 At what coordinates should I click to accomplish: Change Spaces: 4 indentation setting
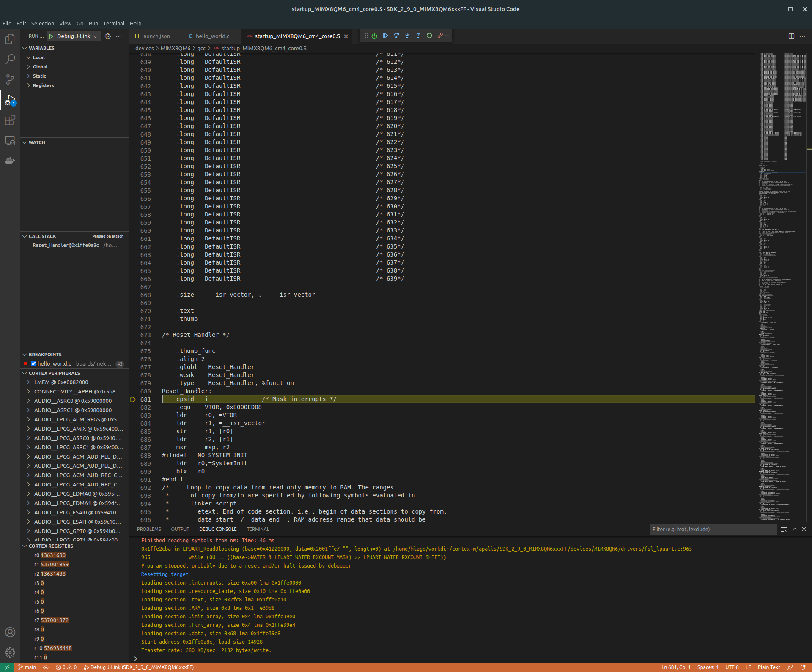708,667
